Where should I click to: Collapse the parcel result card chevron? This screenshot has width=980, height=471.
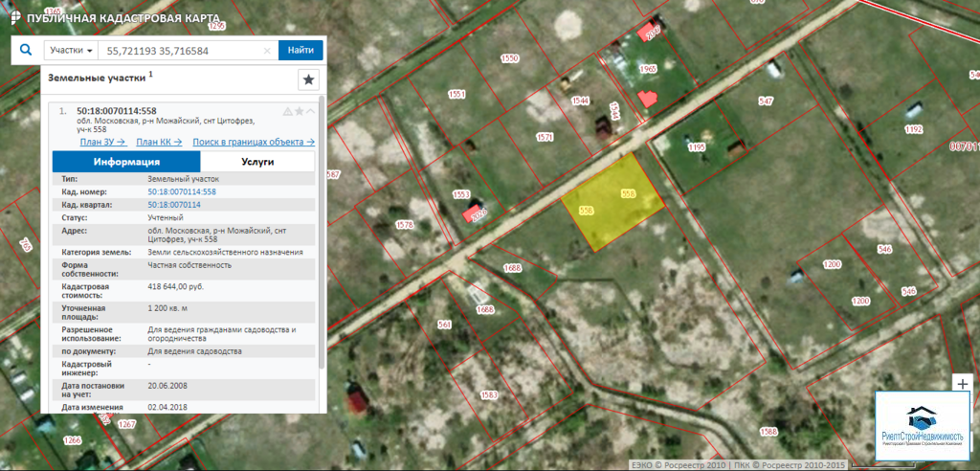(x=310, y=111)
